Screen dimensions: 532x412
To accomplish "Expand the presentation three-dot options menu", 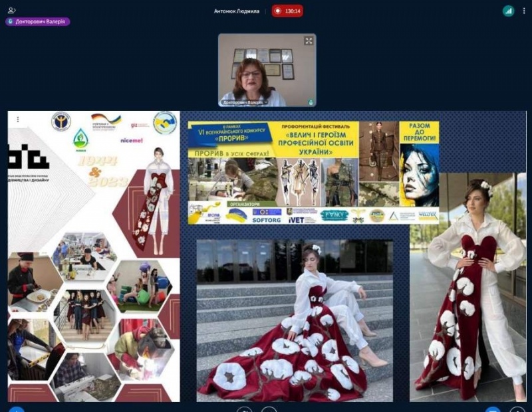I will coord(17,120).
